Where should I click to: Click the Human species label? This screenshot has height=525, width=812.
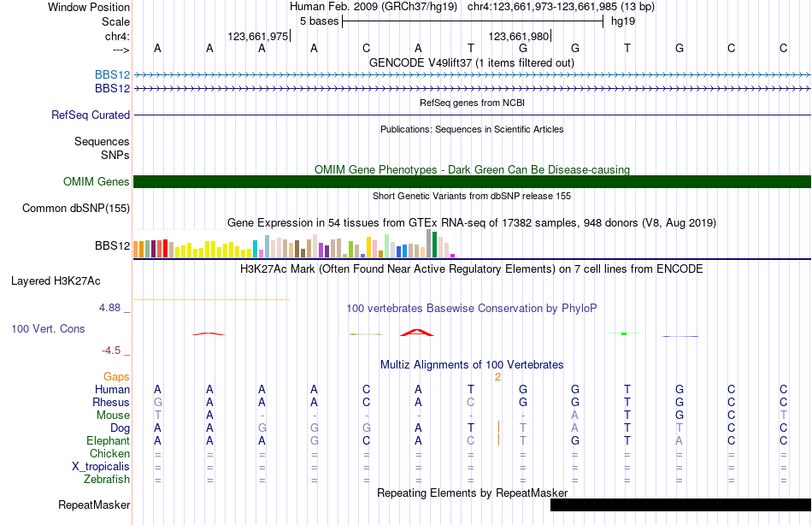pyautogui.click(x=112, y=390)
